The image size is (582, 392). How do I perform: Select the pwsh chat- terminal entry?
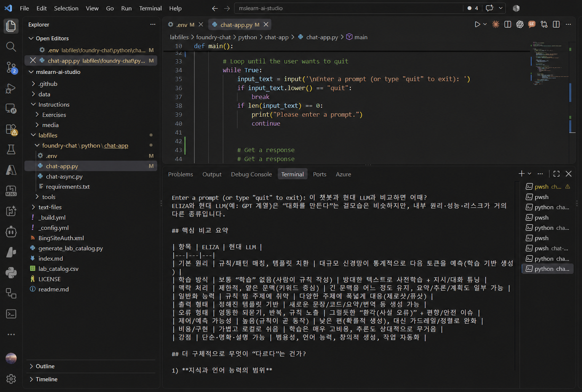click(547, 248)
